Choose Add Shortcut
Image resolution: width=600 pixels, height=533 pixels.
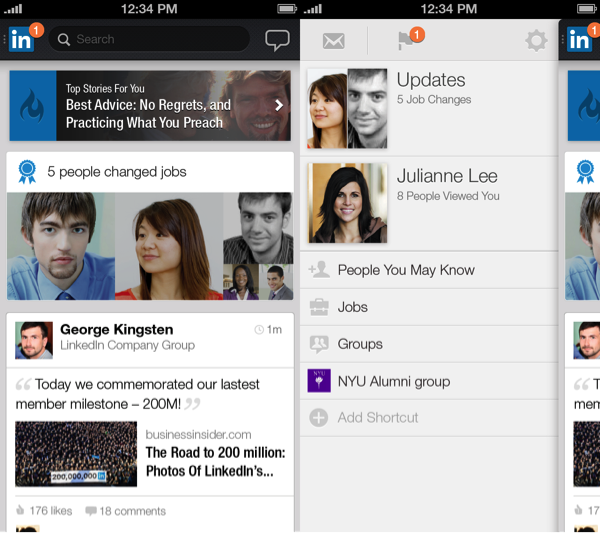[429, 418]
